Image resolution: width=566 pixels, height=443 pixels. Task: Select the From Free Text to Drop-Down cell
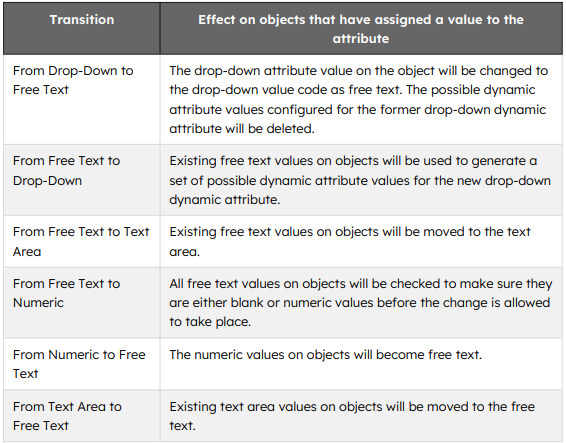point(82,180)
